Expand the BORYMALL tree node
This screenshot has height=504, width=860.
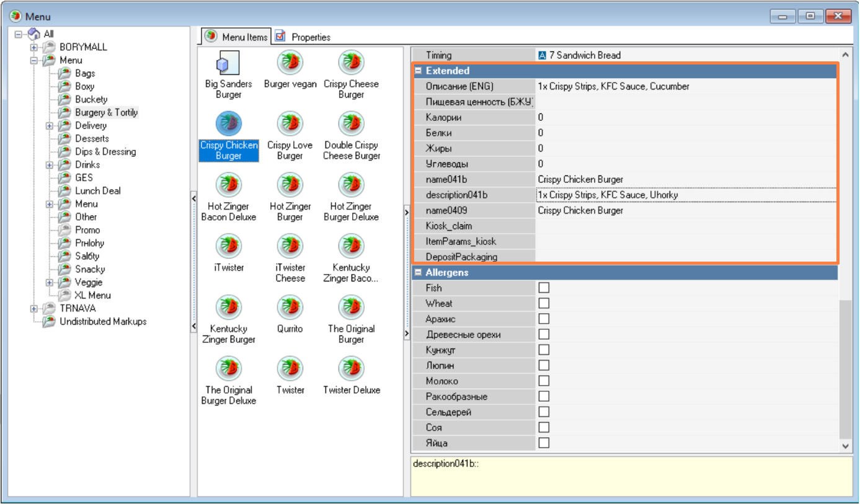(x=33, y=47)
